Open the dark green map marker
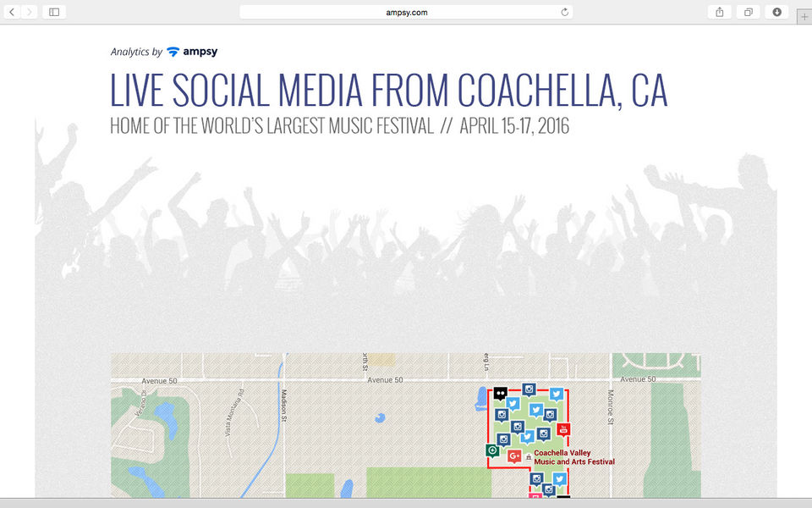The width and height of the screenshot is (812, 508). pos(492,450)
